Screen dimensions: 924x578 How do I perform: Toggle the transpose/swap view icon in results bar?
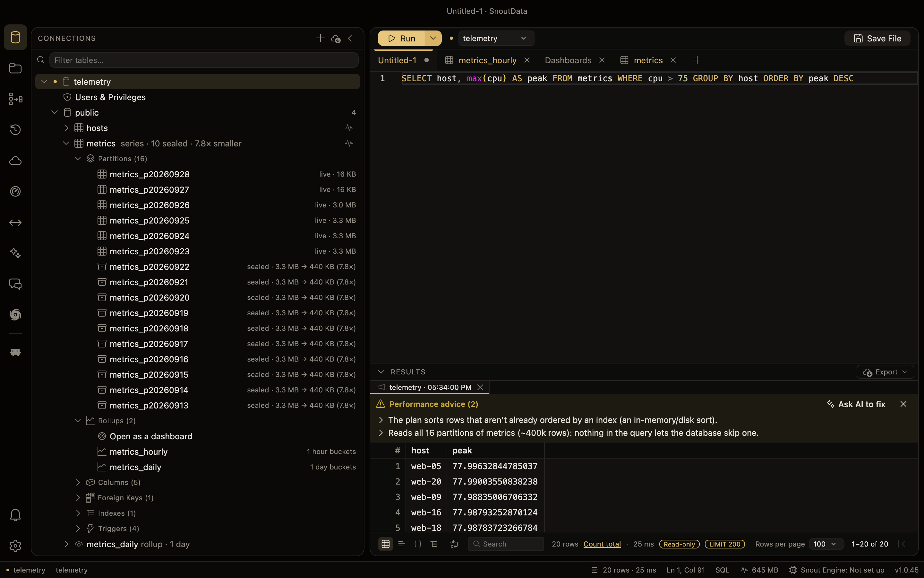pyautogui.click(x=454, y=544)
